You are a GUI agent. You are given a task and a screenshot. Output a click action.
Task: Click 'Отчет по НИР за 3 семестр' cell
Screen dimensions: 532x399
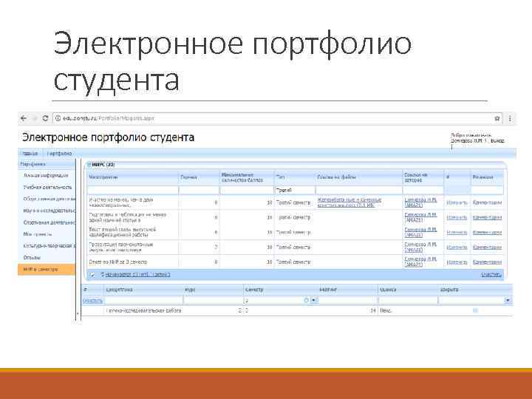pyautogui.click(x=118, y=262)
